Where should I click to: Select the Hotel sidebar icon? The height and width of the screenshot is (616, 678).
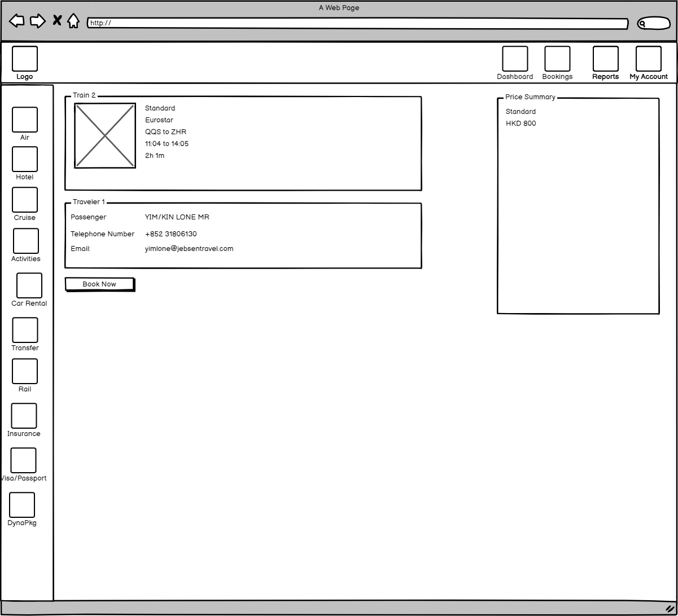tap(25, 159)
